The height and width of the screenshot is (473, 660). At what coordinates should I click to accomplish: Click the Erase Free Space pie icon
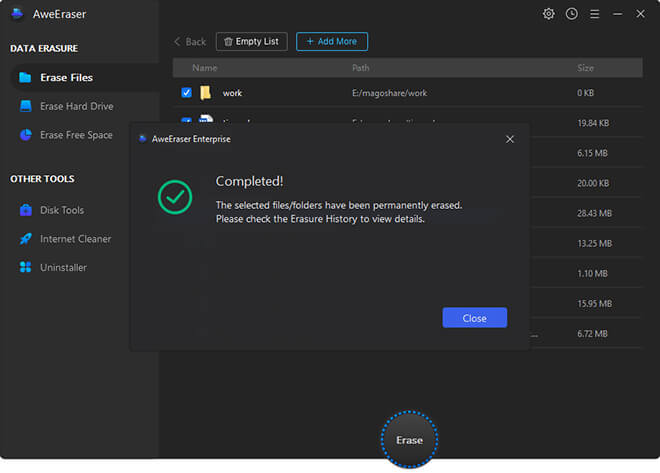(26, 135)
